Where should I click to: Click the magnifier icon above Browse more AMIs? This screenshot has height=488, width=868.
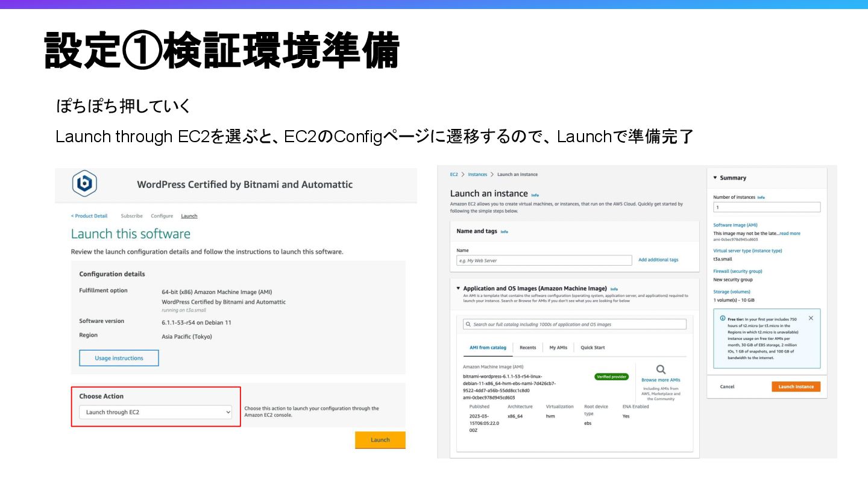661,369
